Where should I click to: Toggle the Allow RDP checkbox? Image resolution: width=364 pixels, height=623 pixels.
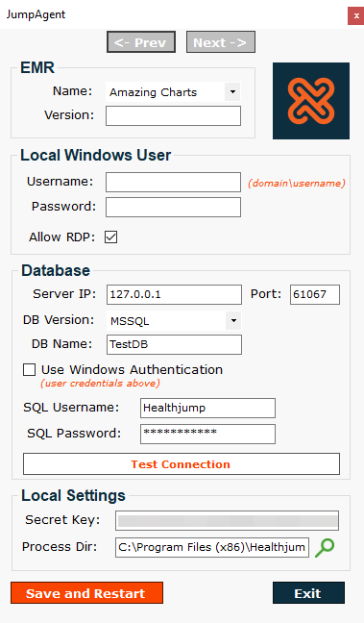[x=110, y=237]
